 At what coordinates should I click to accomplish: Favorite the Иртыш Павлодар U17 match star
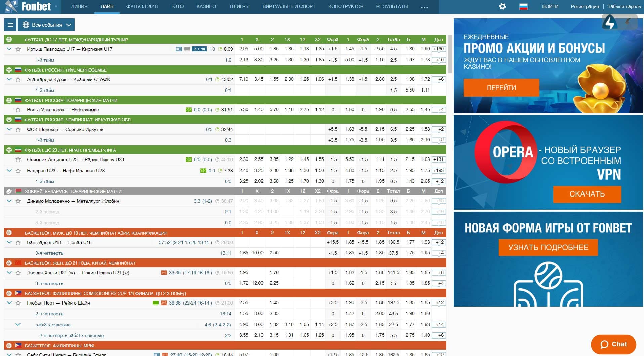(18, 49)
